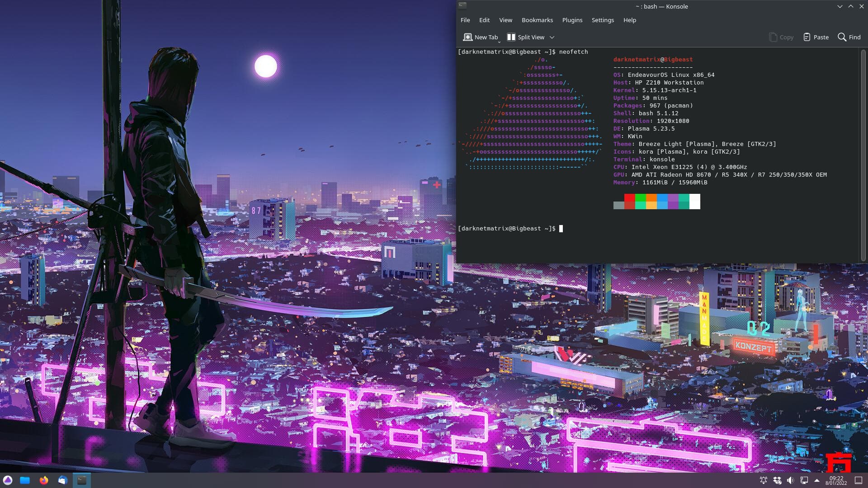Open the network connections tray icon
The height and width of the screenshot is (488, 868).
pyautogui.click(x=804, y=480)
